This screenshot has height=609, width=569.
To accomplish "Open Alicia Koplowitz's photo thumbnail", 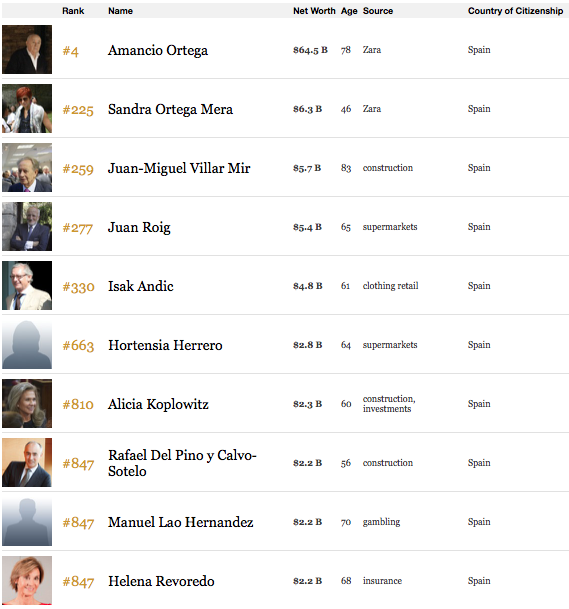I will [x=27, y=404].
